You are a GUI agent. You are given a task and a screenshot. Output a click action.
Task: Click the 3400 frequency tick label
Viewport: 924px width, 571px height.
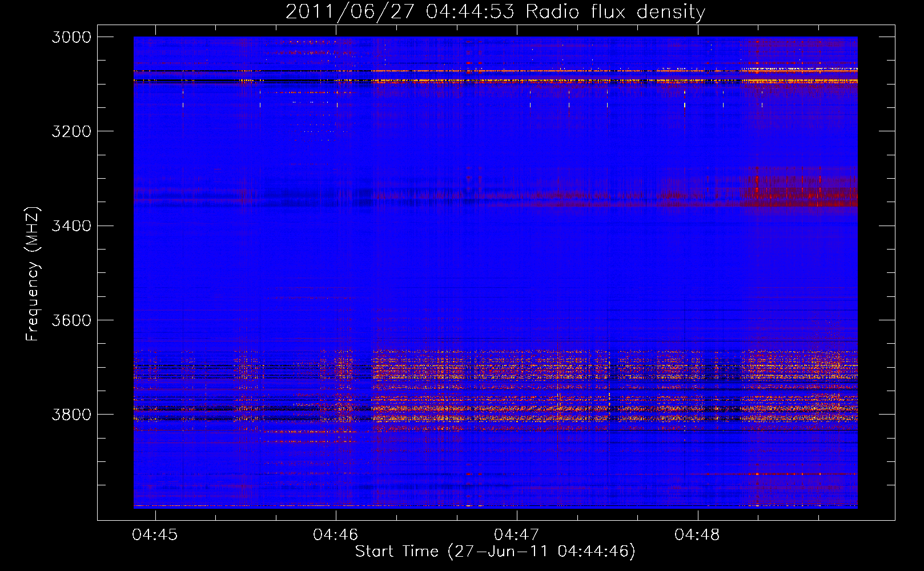[71, 226]
